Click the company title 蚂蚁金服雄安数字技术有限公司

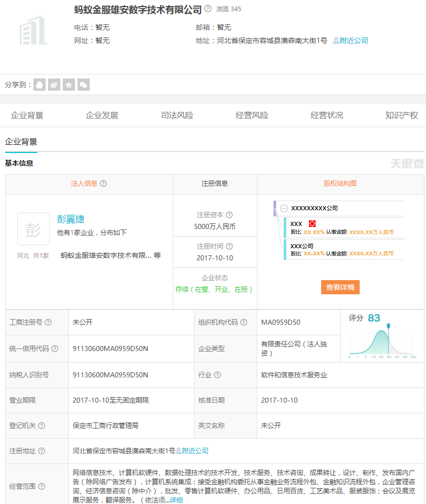(138, 10)
